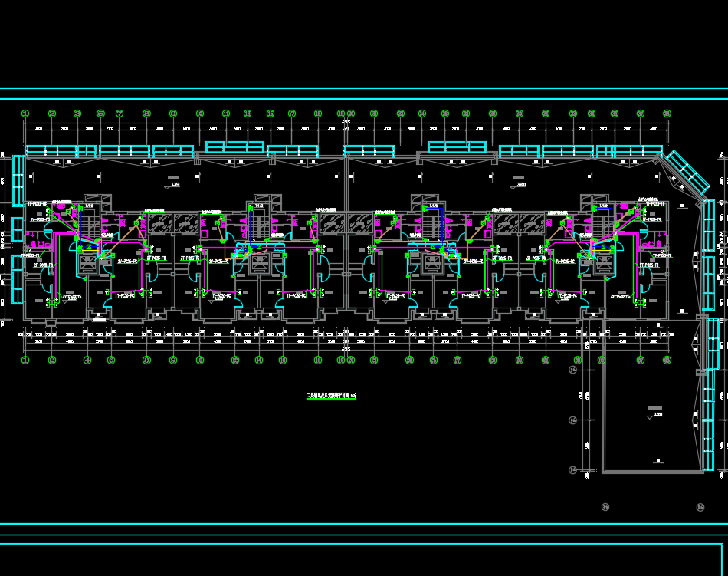Pick the lowest grey axis bubble left of the annex

pyautogui.click(x=572, y=469)
